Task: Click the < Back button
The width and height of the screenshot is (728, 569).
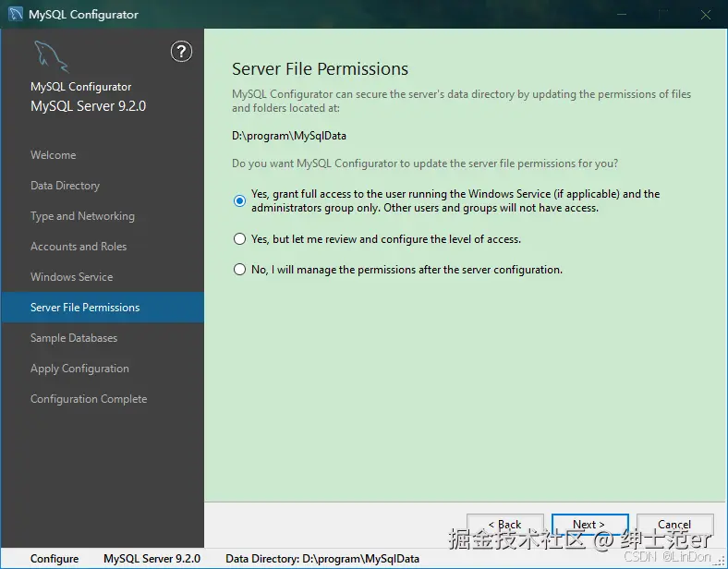Action: (x=505, y=525)
